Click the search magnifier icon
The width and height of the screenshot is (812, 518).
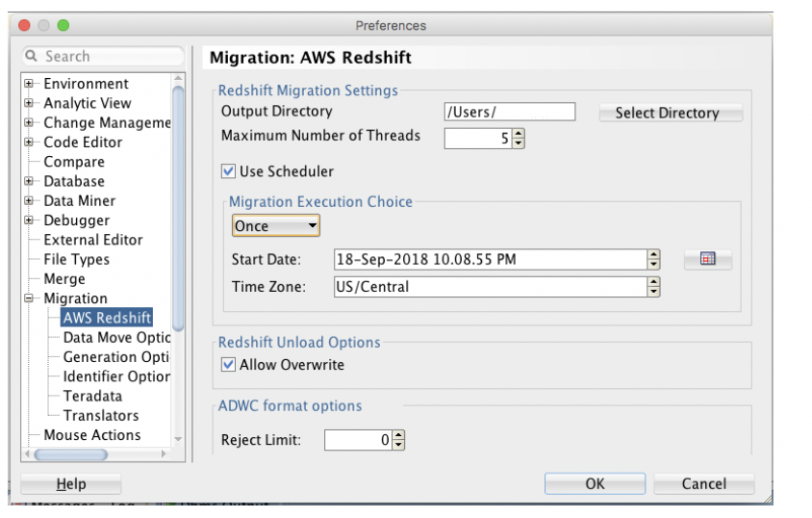[32, 57]
